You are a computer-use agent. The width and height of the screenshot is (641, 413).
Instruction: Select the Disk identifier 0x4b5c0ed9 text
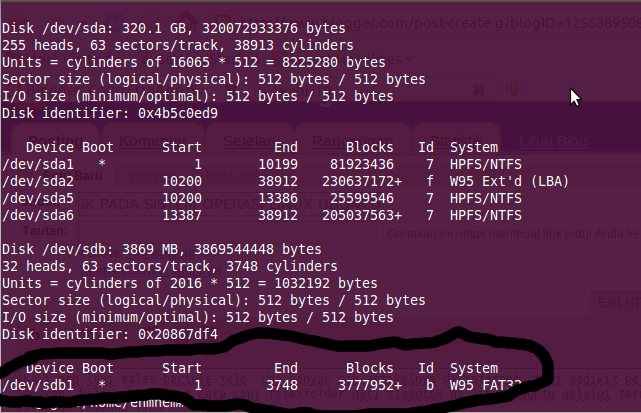pos(110,113)
